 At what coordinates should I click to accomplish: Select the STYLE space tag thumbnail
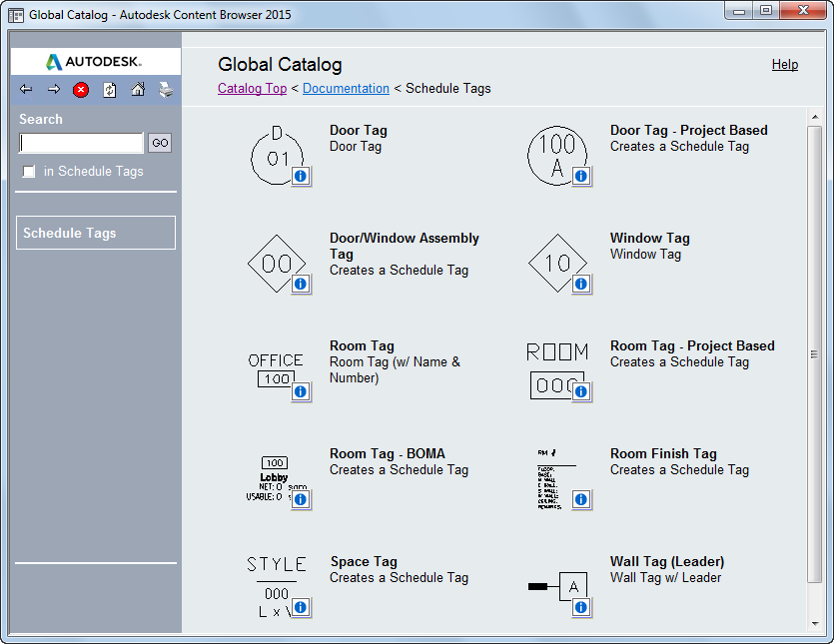point(277,586)
